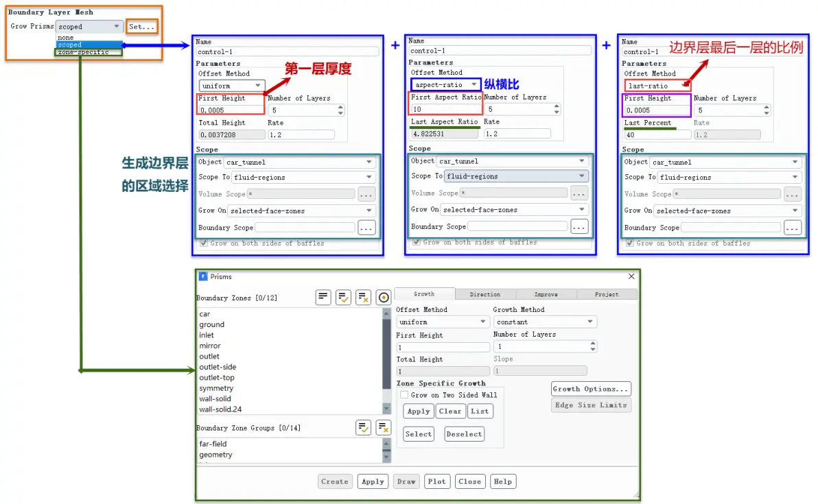The image size is (818, 504).
Task: Open the Improve tab in Prisms dialog
Action: tap(546, 294)
